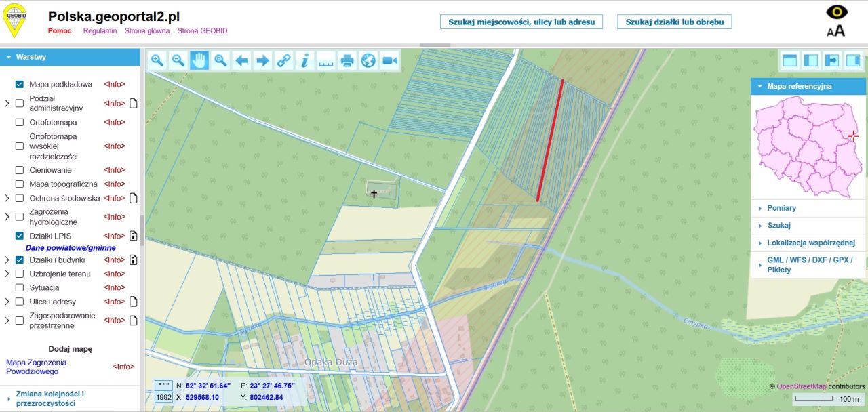Open Info link for Cieniowanie
Image resolution: width=868 pixels, height=412 pixels.
(x=115, y=170)
